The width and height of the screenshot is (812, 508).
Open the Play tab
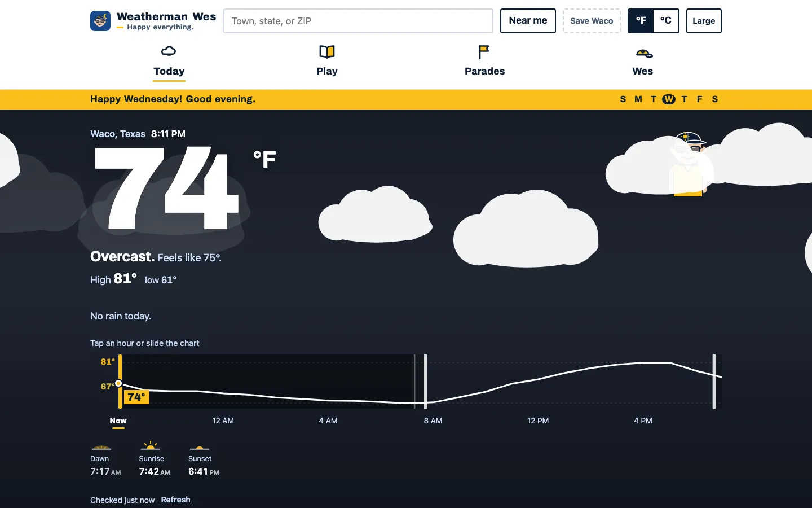[327, 63]
